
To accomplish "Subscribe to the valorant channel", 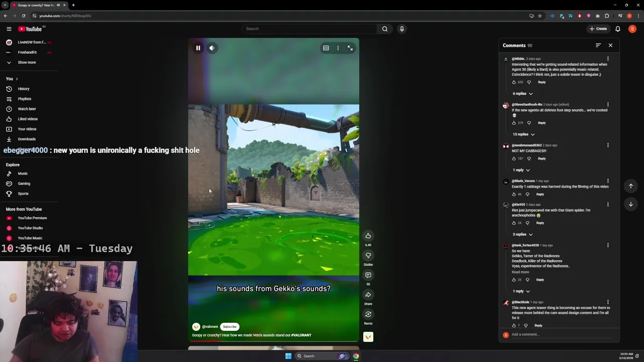I will 229,327.
